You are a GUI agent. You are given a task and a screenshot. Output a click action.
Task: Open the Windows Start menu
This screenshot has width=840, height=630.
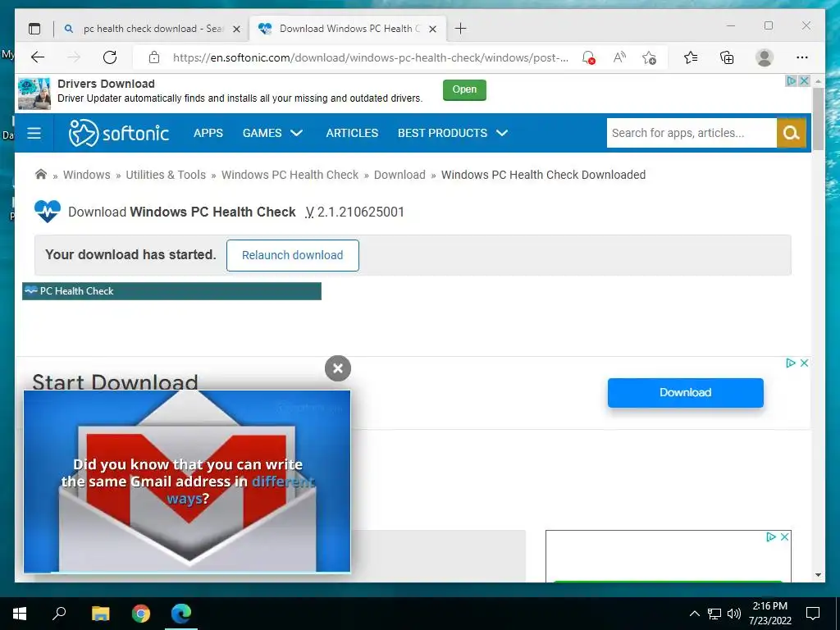20,614
